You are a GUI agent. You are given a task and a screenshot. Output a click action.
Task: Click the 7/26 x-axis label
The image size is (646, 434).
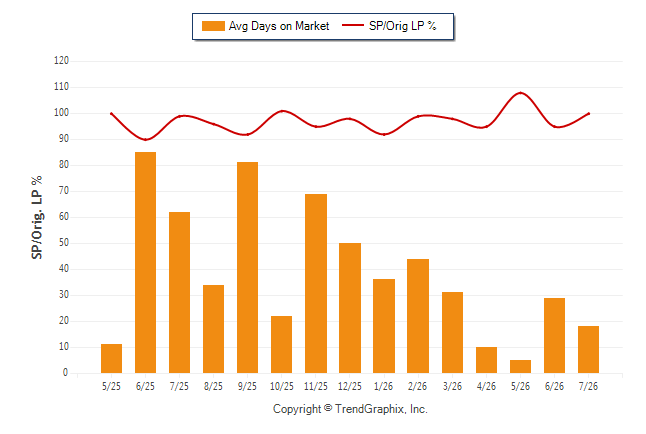click(x=588, y=386)
